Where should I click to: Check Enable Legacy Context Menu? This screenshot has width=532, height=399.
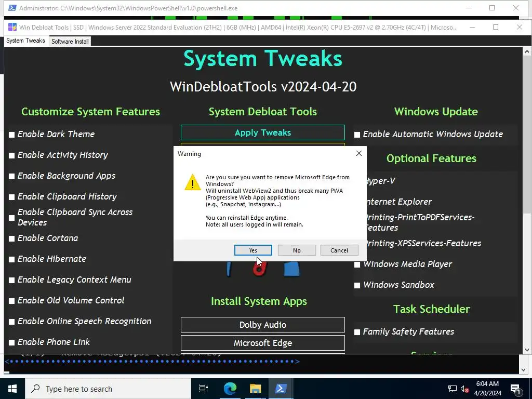[x=12, y=280]
